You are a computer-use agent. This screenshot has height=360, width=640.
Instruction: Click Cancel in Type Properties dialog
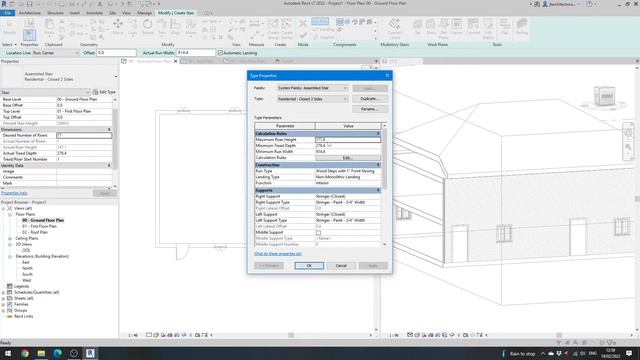tap(341, 266)
